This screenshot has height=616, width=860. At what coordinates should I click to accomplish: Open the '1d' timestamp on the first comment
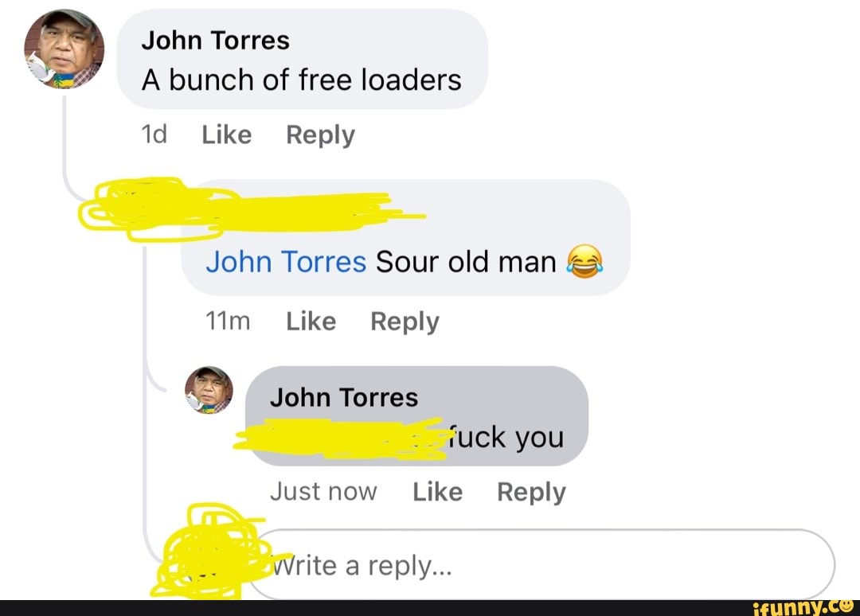[154, 135]
